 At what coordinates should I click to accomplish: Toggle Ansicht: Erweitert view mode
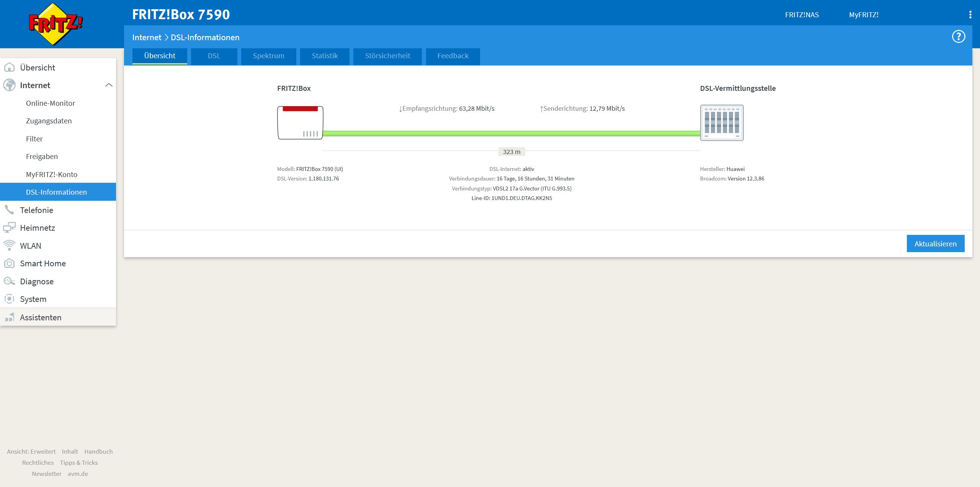click(31, 451)
